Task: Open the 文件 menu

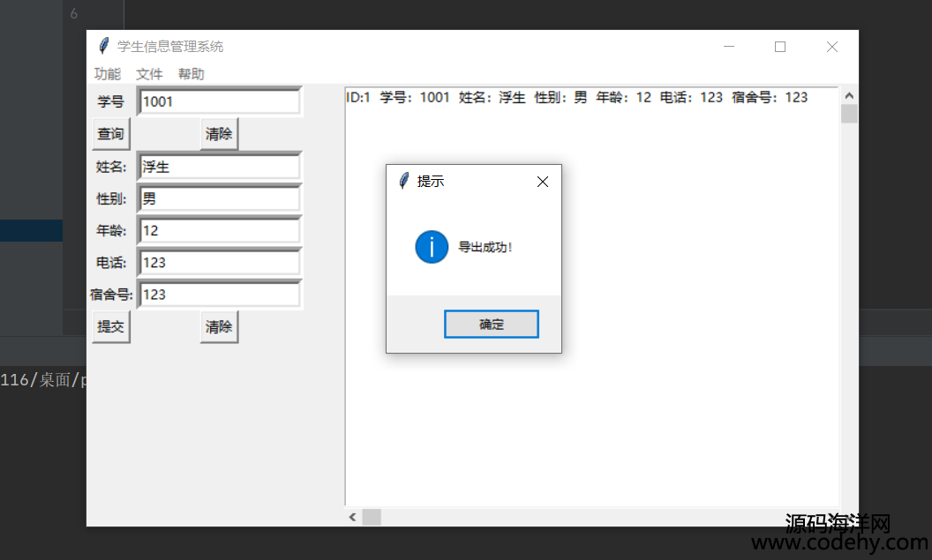Action: click(149, 74)
